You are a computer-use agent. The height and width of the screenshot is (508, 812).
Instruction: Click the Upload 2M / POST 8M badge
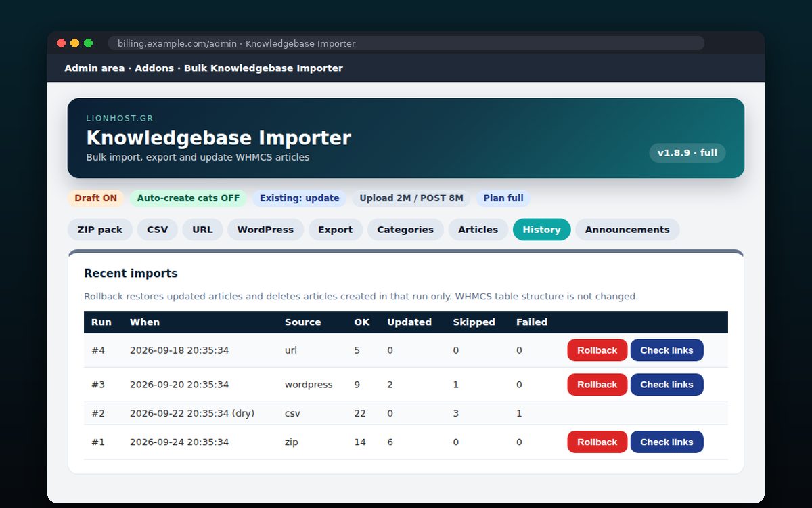point(411,198)
